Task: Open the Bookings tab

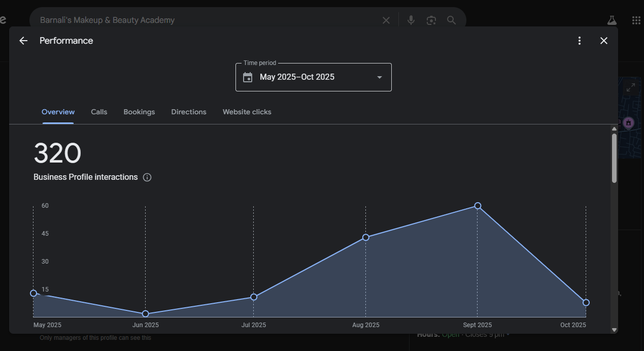Action: (139, 112)
